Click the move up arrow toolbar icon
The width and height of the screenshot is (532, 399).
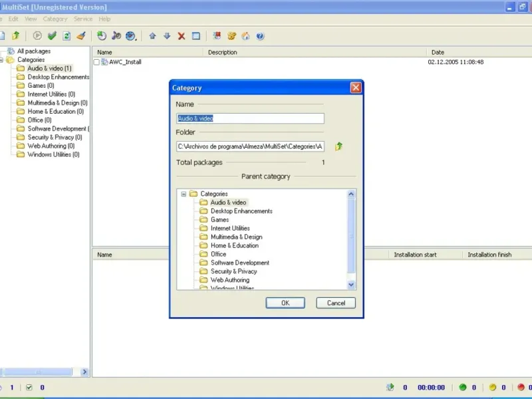[152, 36]
